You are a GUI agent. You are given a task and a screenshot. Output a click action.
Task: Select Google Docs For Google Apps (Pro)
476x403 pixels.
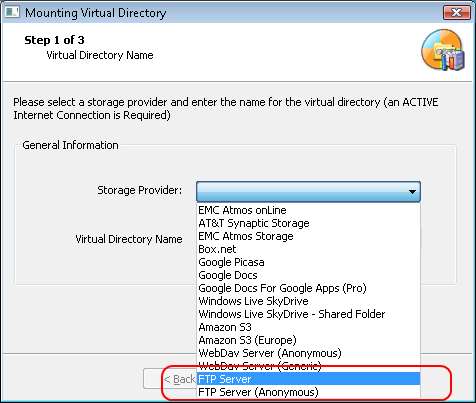tap(308, 288)
